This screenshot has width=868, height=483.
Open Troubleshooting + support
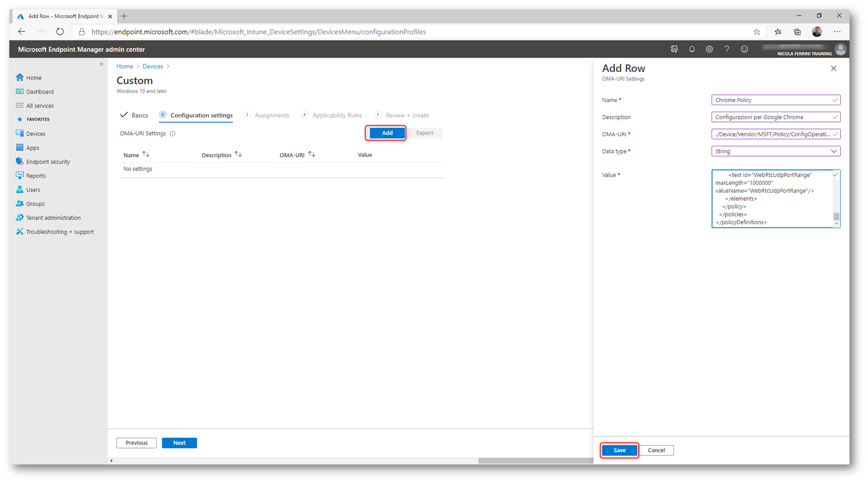(x=55, y=232)
